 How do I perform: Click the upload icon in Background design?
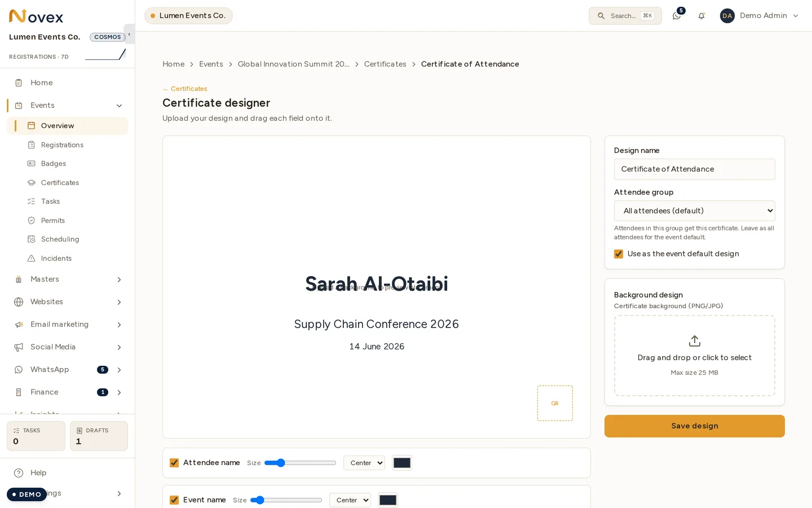pyautogui.click(x=695, y=341)
